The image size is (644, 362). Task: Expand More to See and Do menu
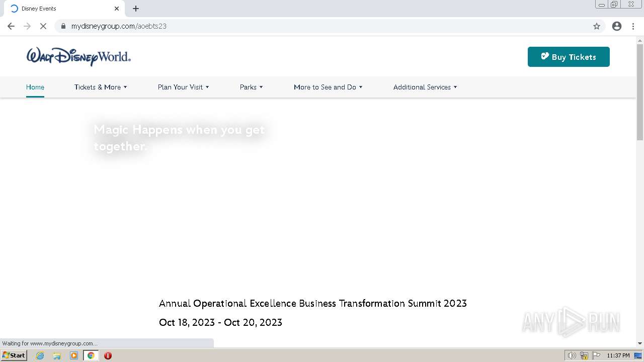[x=328, y=87]
